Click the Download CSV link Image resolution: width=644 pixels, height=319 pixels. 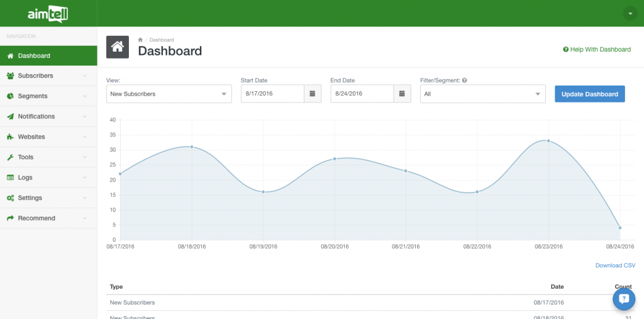pos(615,266)
